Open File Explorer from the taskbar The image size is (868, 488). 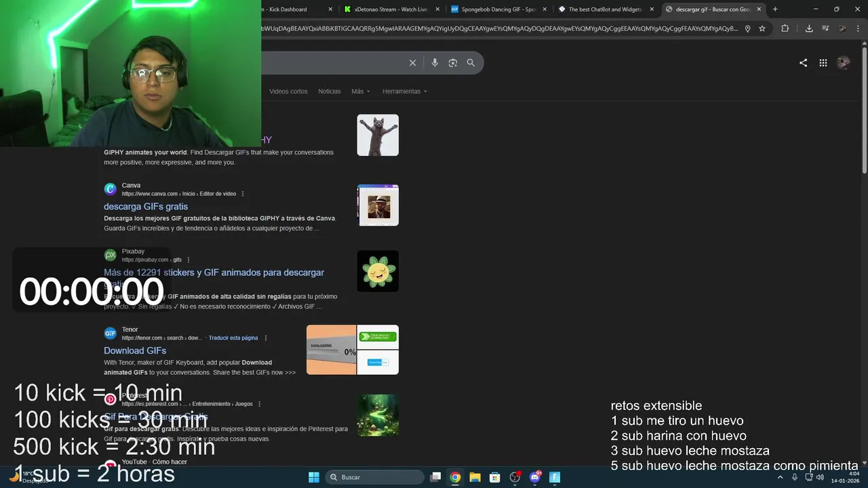click(475, 477)
